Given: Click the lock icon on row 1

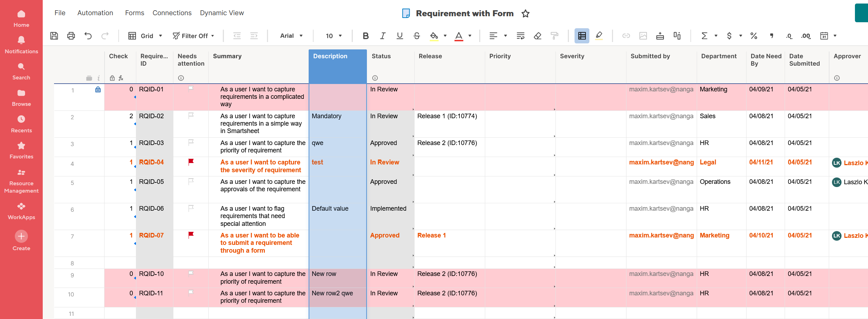Looking at the screenshot, I should click(98, 90).
